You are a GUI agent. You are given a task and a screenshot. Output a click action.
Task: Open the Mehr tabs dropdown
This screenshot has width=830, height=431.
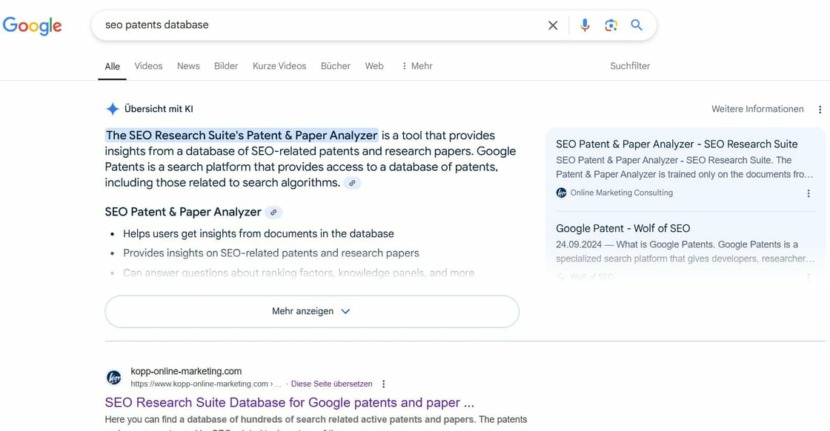tap(417, 66)
